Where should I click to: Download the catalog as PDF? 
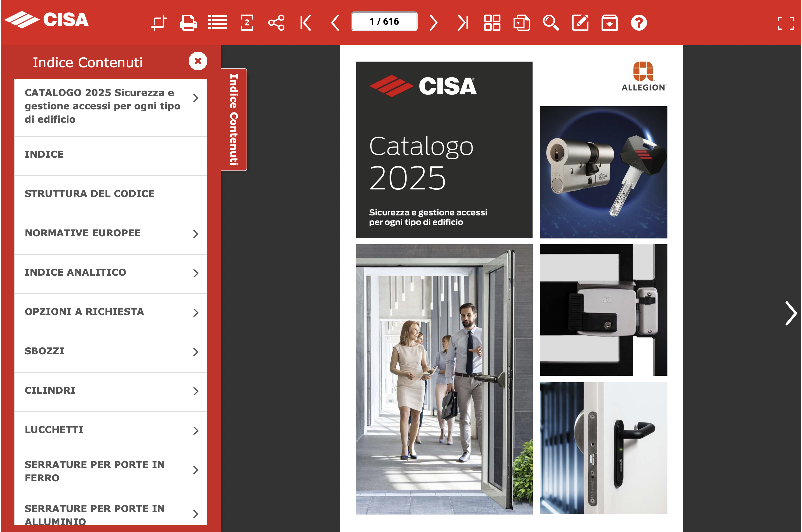(x=521, y=23)
